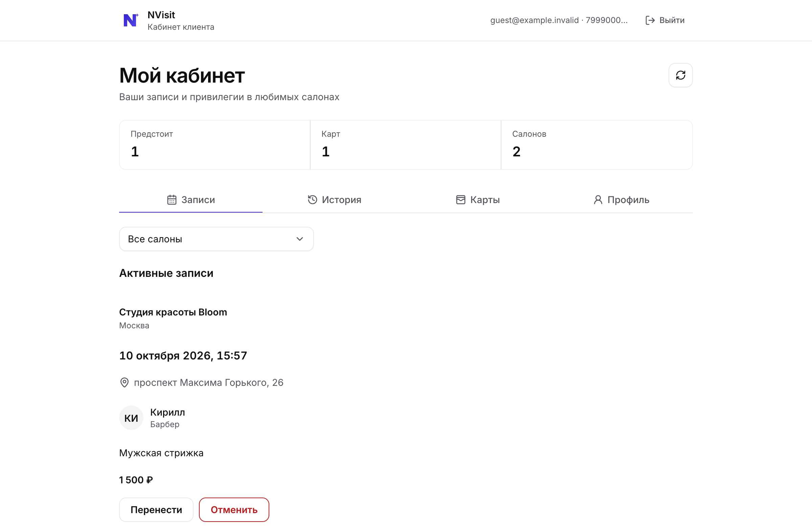
Task: Cancel the appointment with Отменить
Action: tap(234, 510)
